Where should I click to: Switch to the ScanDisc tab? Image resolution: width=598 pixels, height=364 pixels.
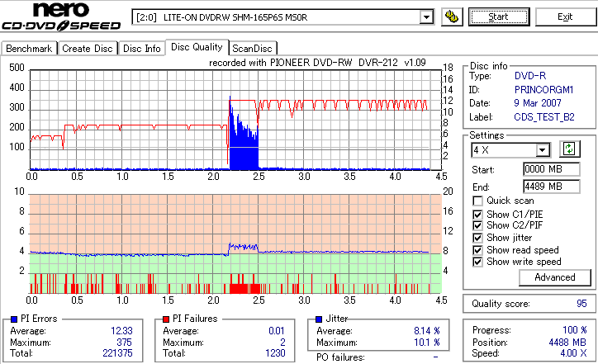pos(252,49)
